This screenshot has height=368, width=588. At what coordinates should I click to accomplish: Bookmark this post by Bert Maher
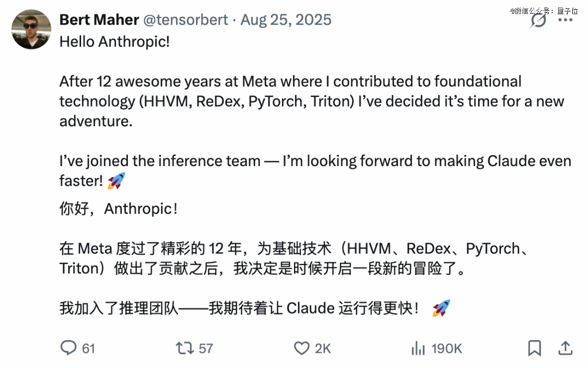coord(535,347)
